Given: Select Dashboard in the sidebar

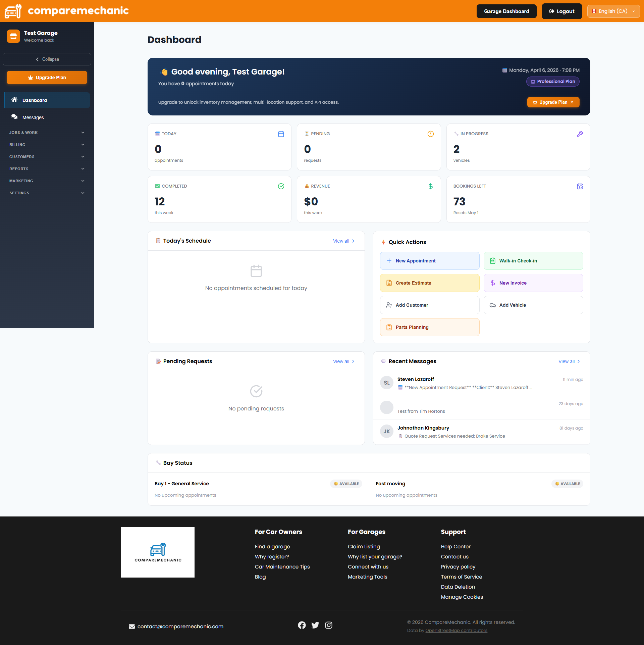Looking at the screenshot, I should pos(35,100).
